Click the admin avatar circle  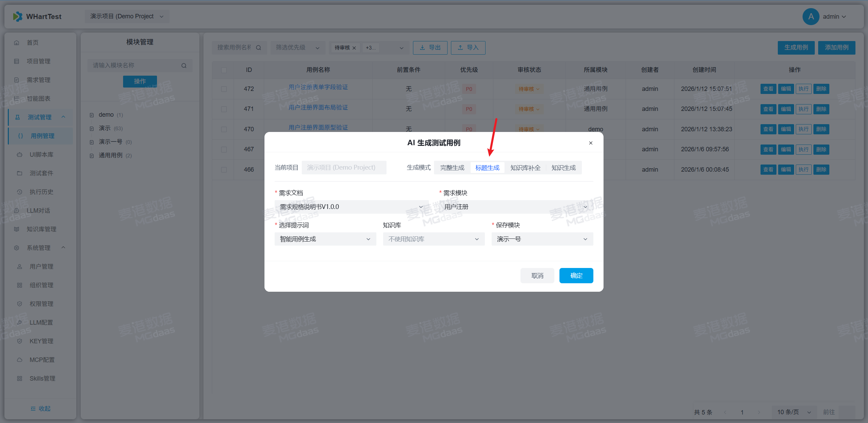(811, 17)
